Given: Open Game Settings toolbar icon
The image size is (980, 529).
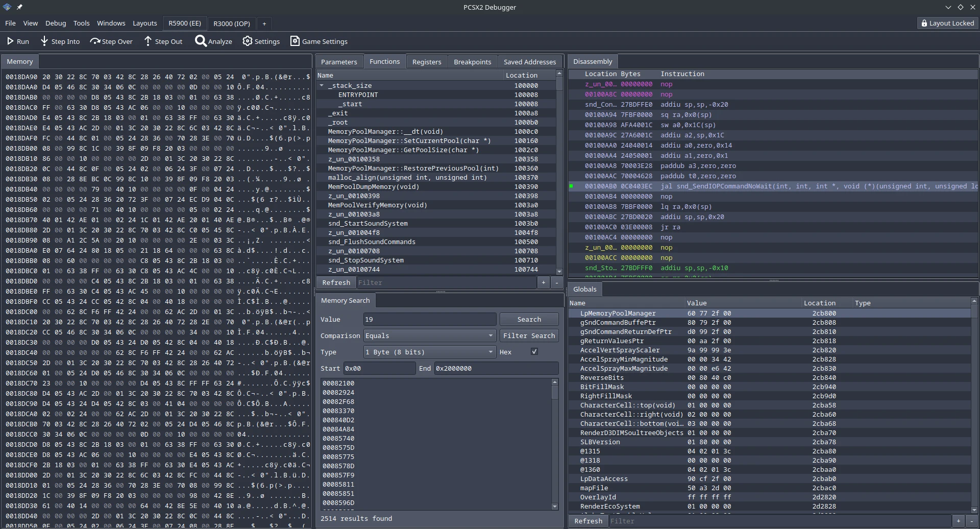Looking at the screenshot, I should pyautogui.click(x=295, y=41).
